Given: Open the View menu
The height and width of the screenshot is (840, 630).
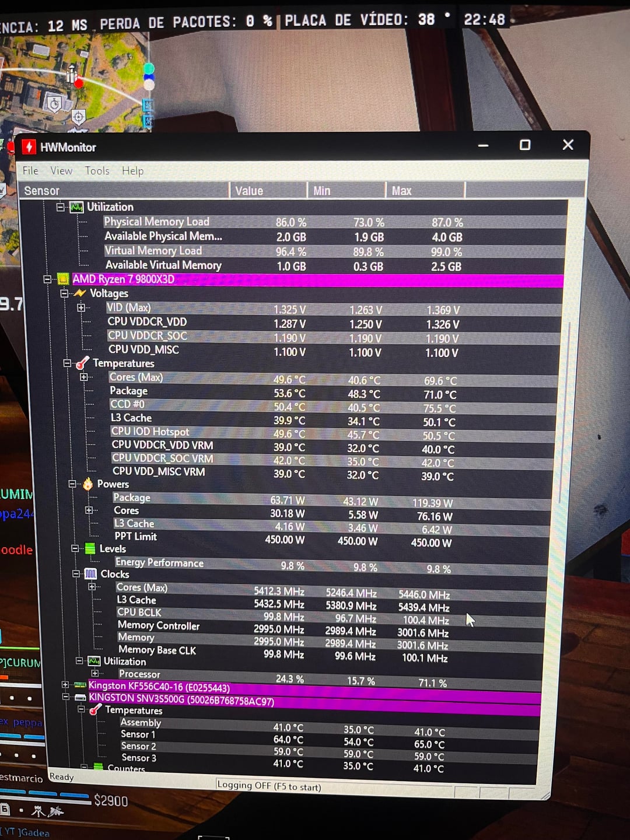Looking at the screenshot, I should [61, 170].
